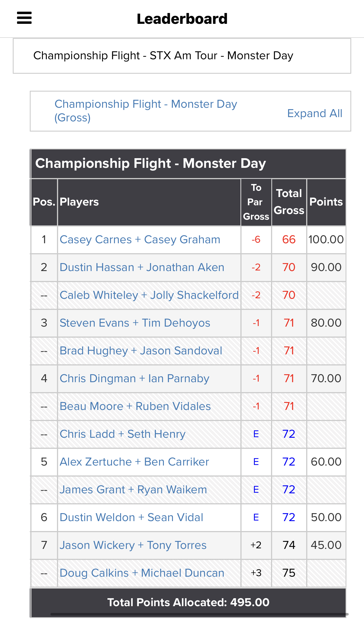This screenshot has height=626, width=364.
Task: Open the flight selector dropdown box
Action: coord(182,56)
